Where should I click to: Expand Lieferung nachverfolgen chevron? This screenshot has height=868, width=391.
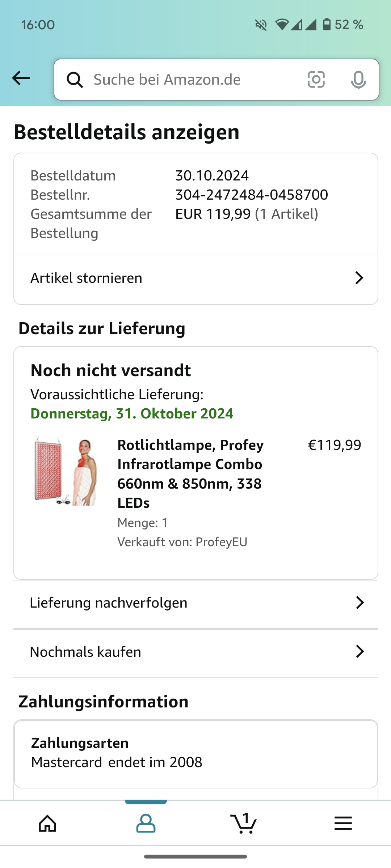click(360, 603)
